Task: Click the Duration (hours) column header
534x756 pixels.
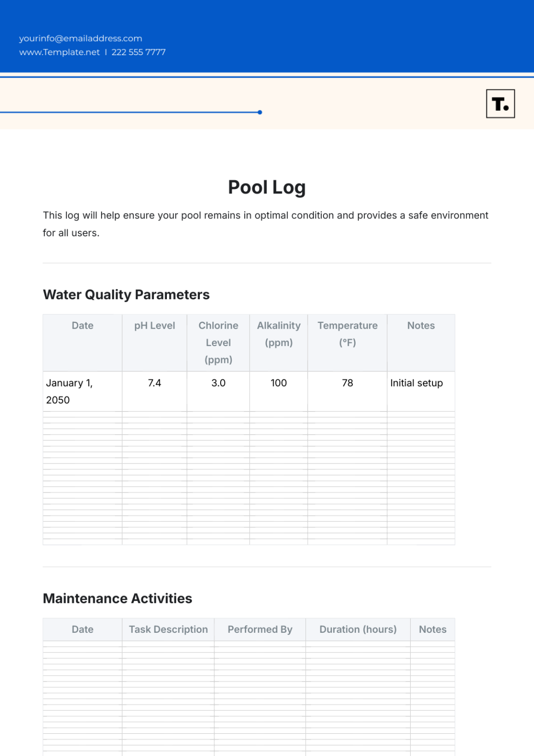Action: point(358,629)
